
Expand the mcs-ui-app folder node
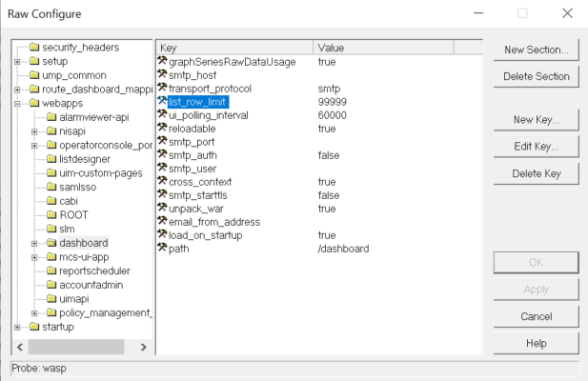point(34,256)
